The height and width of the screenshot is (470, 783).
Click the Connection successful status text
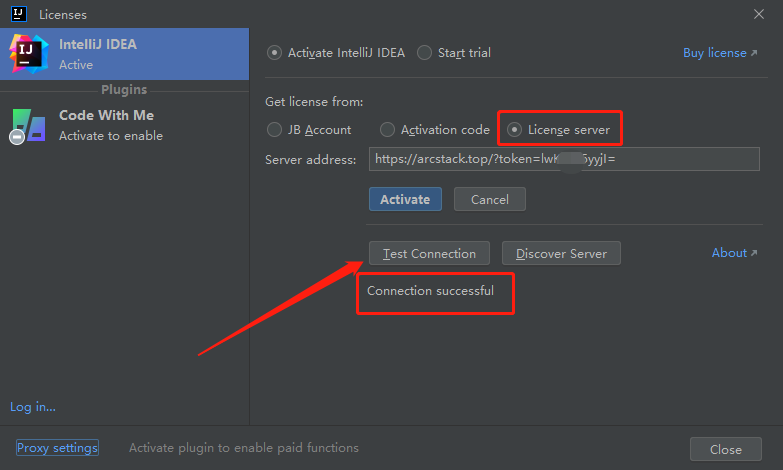pyautogui.click(x=430, y=291)
